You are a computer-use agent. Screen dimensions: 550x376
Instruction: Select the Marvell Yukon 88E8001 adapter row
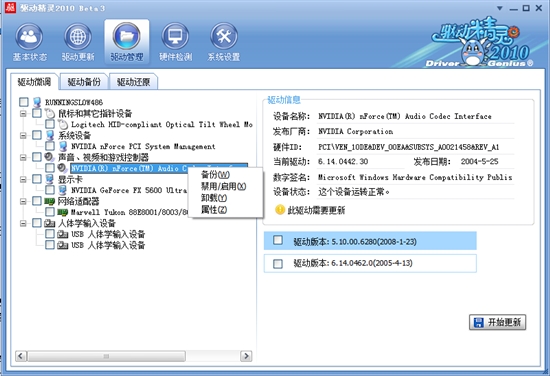(x=129, y=212)
